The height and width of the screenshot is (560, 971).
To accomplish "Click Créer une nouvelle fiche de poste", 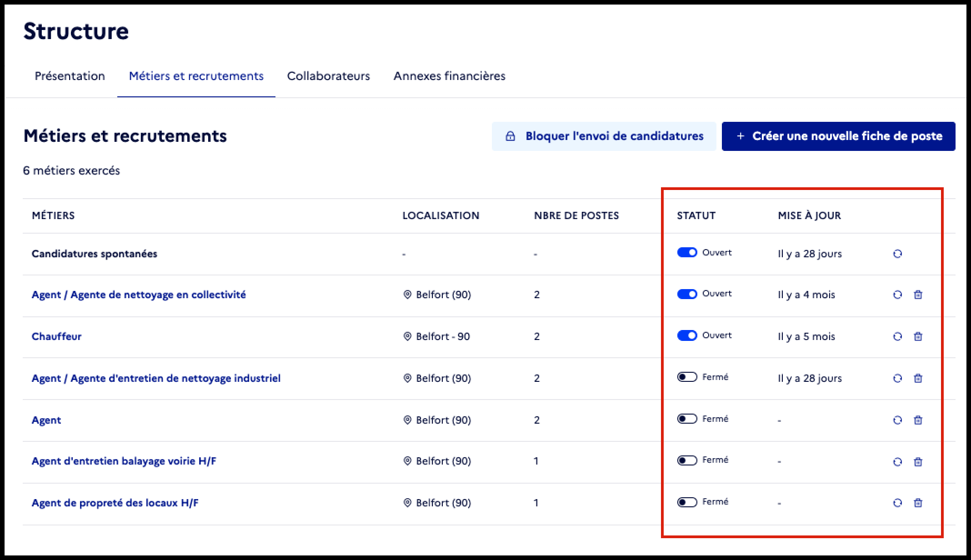I will point(839,136).
